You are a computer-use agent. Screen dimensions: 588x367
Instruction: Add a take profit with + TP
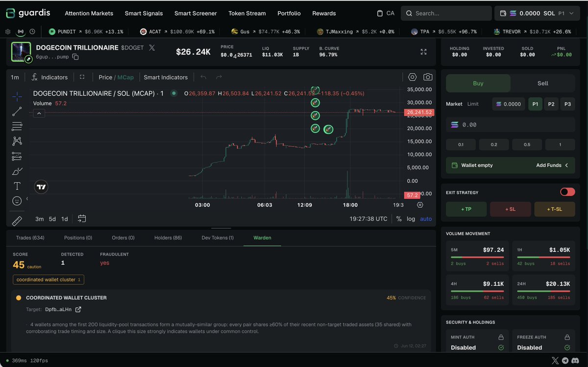466,209
